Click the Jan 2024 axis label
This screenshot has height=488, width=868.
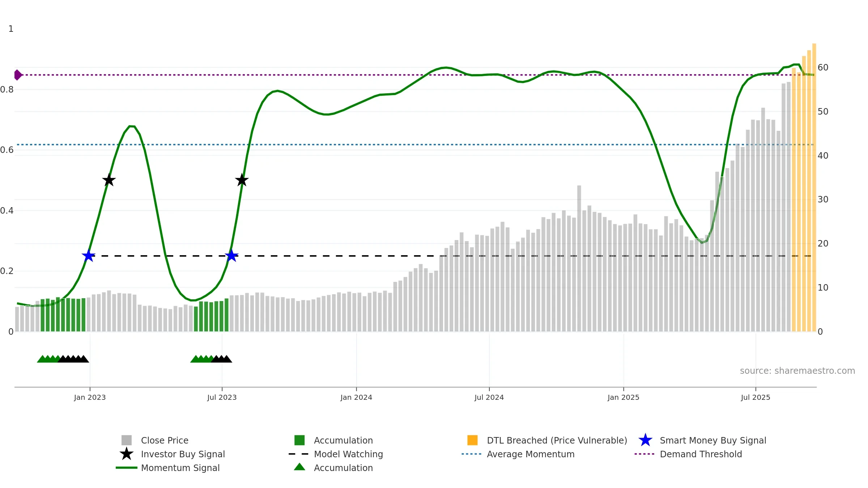[x=356, y=397]
